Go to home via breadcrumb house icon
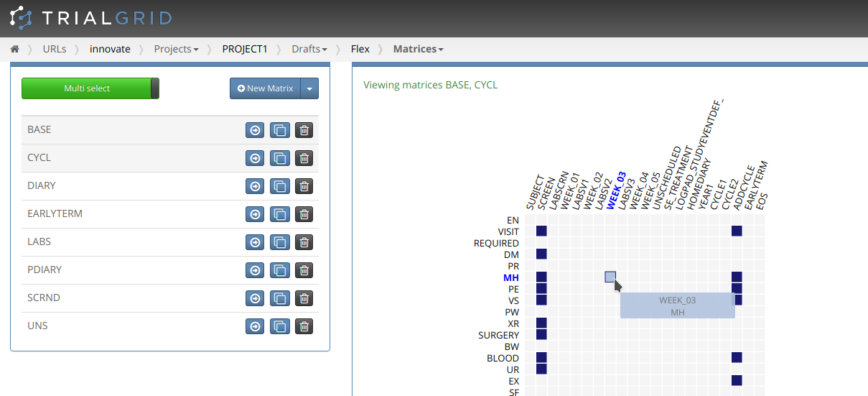Screen dimensions: 868x396 [14, 49]
